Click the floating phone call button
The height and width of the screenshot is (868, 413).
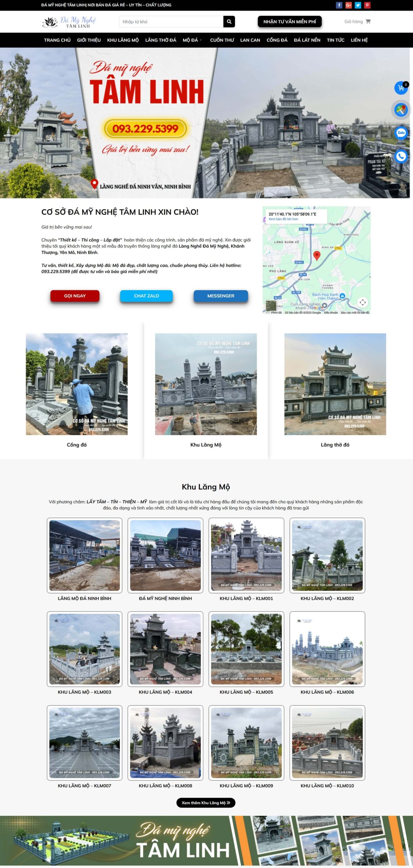tap(401, 156)
